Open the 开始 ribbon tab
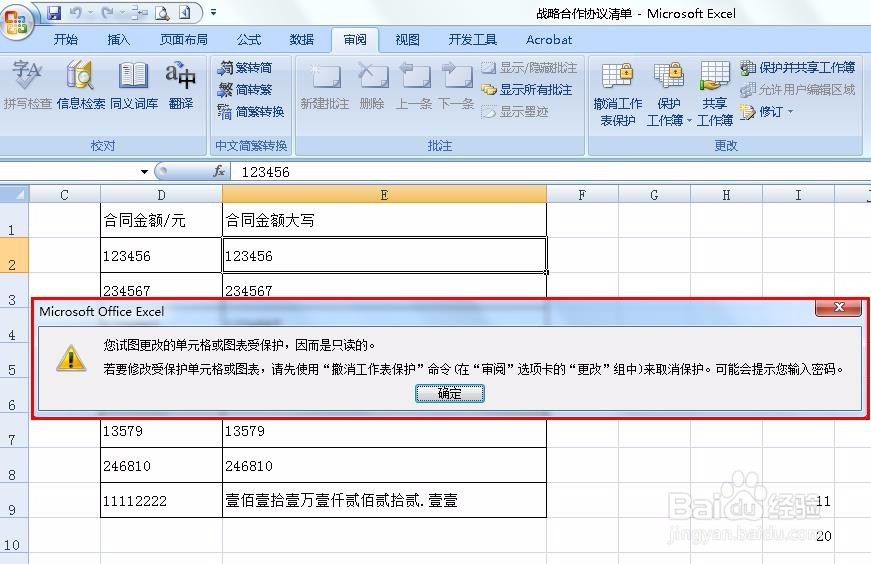 (x=66, y=39)
